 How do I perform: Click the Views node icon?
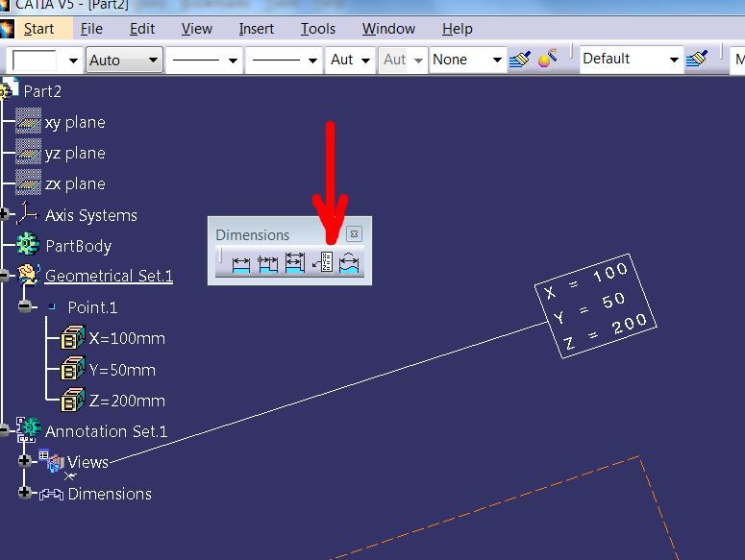pyautogui.click(x=51, y=461)
